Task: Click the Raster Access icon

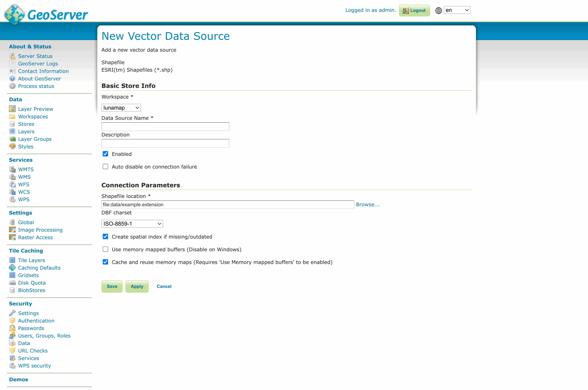Action: (12, 237)
